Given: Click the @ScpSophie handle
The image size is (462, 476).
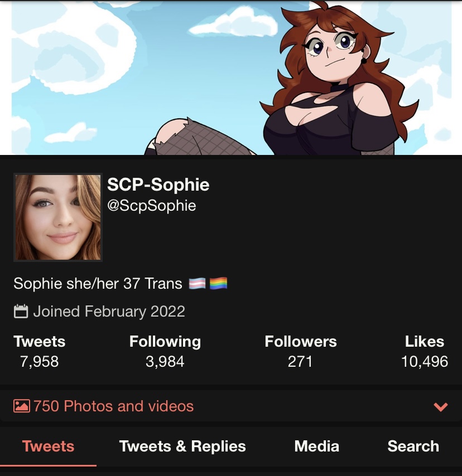Looking at the screenshot, I should tap(151, 206).
